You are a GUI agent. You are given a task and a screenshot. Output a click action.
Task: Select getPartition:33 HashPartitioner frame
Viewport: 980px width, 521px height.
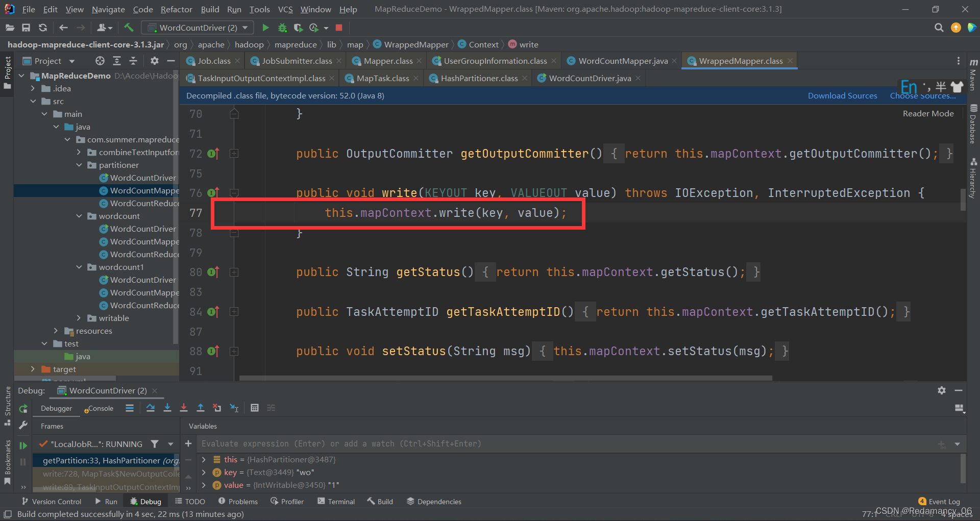[106, 460]
